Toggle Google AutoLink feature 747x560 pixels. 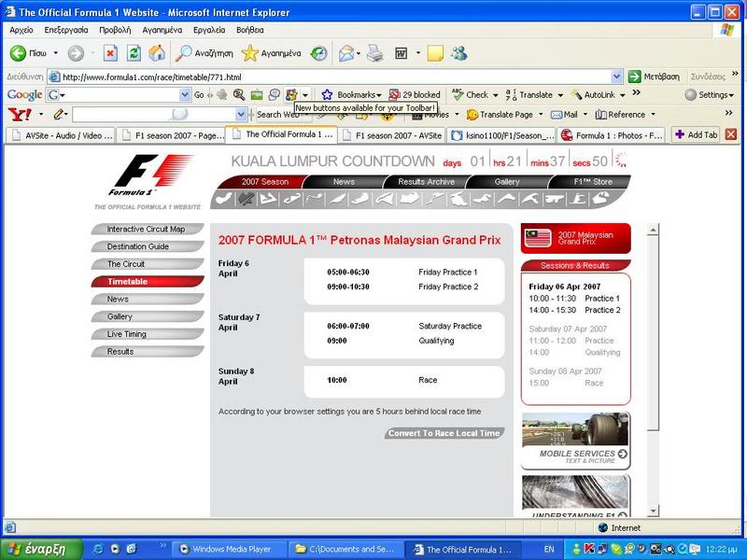pos(591,95)
